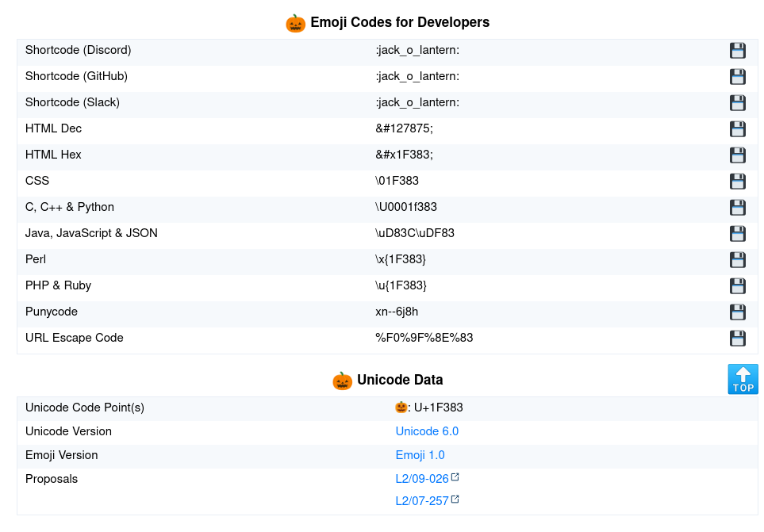Copy the C, C++ & Python code

click(737, 208)
